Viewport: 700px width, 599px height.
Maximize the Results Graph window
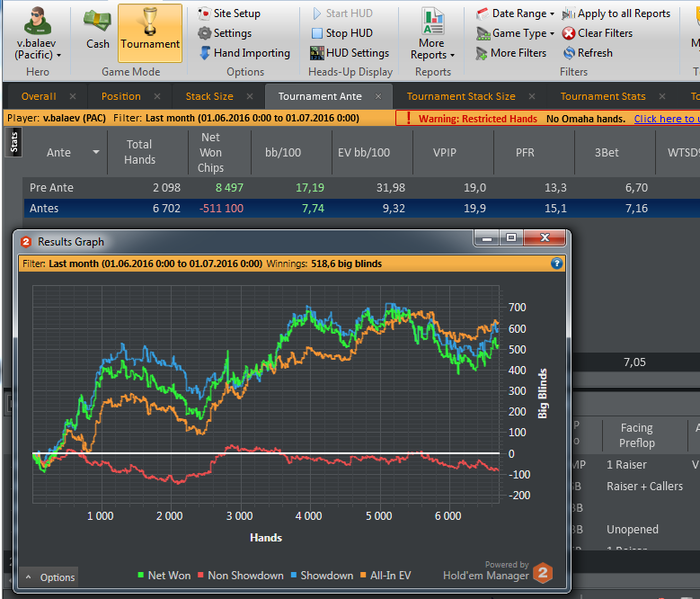coord(511,238)
